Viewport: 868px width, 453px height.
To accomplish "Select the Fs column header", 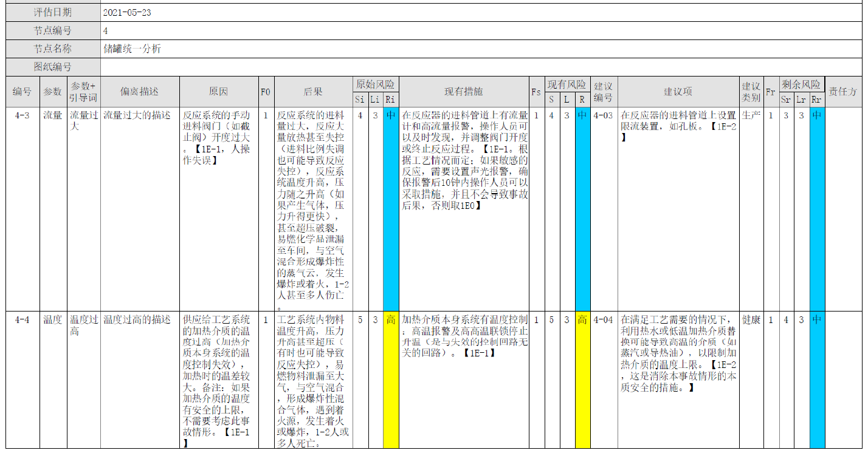I will click(x=536, y=92).
